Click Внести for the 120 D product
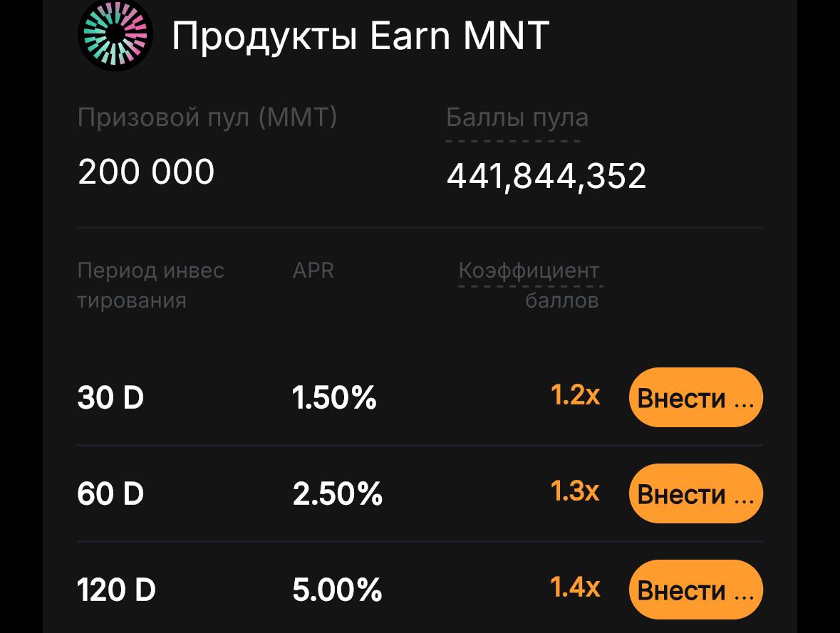This screenshot has height=633, width=840. point(695,590)
